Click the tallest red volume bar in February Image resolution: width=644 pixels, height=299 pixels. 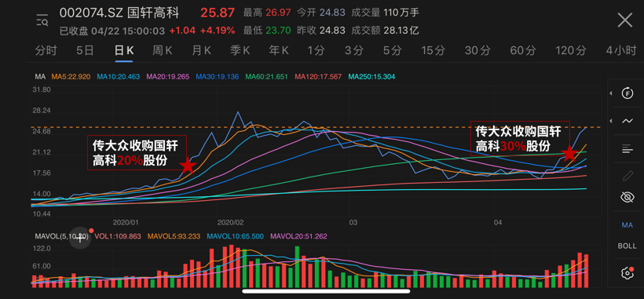tap(231, 266)
